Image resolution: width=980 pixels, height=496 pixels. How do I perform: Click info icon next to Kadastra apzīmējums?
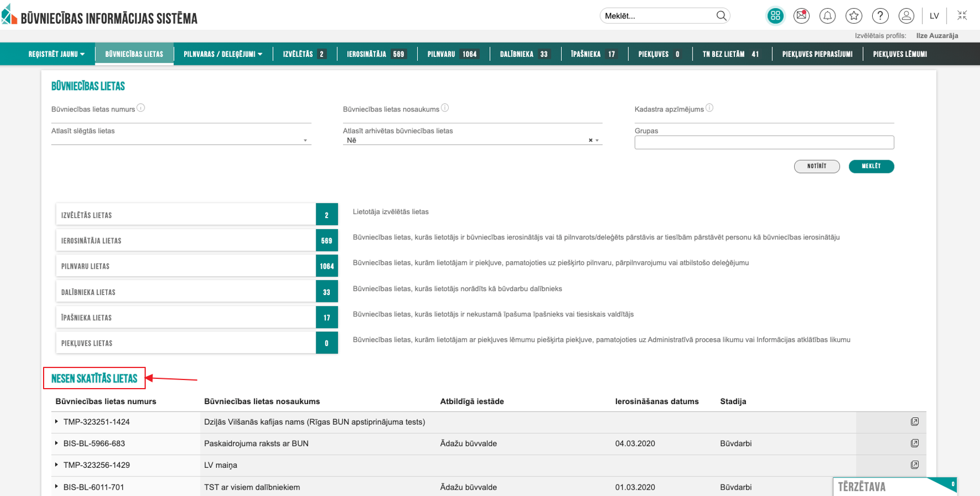click(x=710, y=108)
